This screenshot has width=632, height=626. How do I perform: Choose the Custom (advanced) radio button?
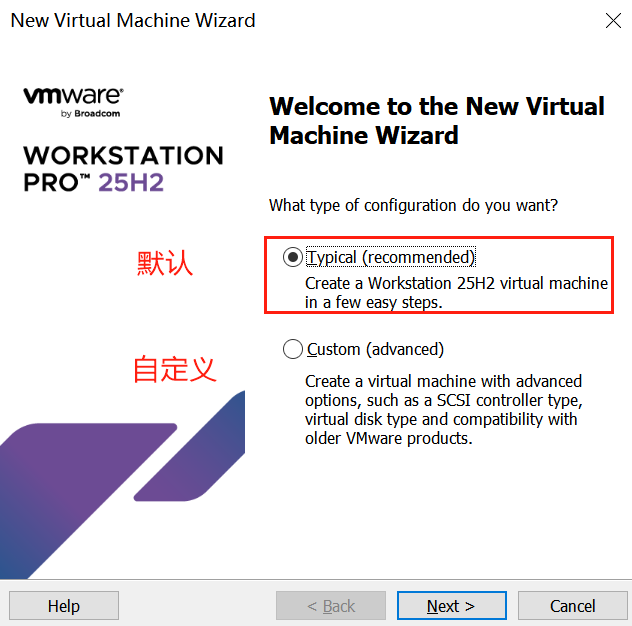293,349
